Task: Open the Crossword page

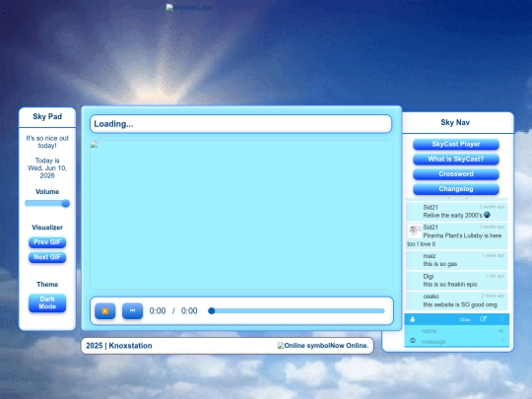Action: (456, 174)
